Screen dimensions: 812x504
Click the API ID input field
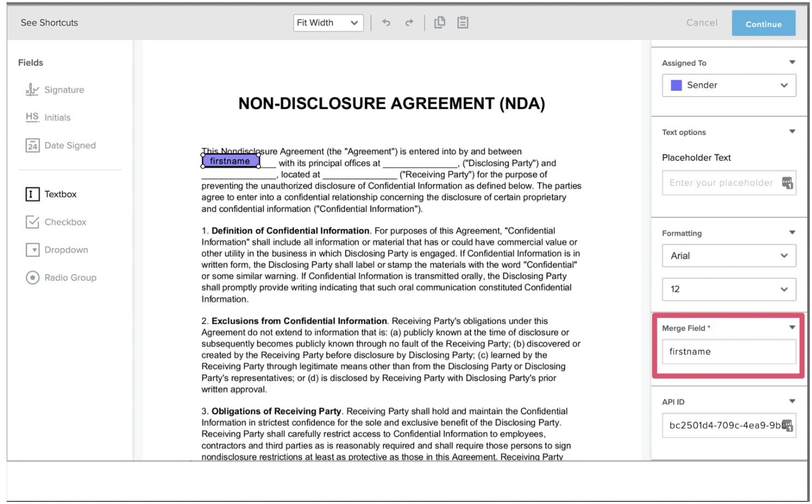(x=729, y=425)
